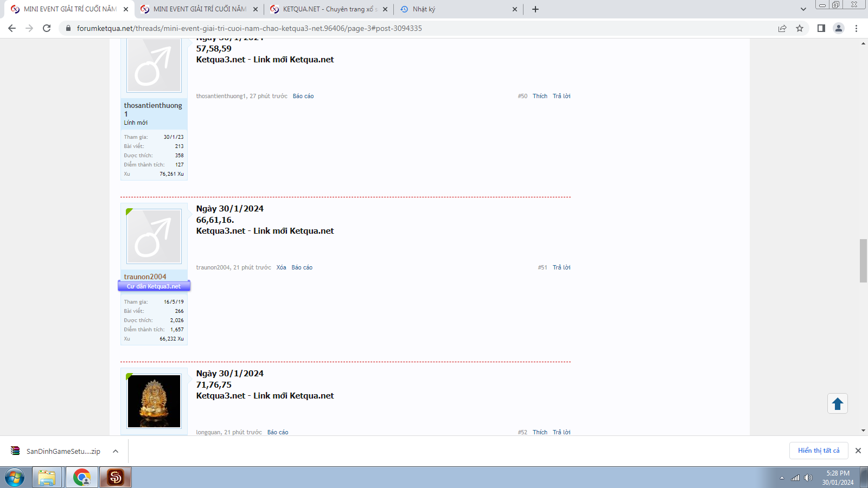868x488 pixels.
Task: Close the KETQUA.NET tab
Action: click(385, 9)
